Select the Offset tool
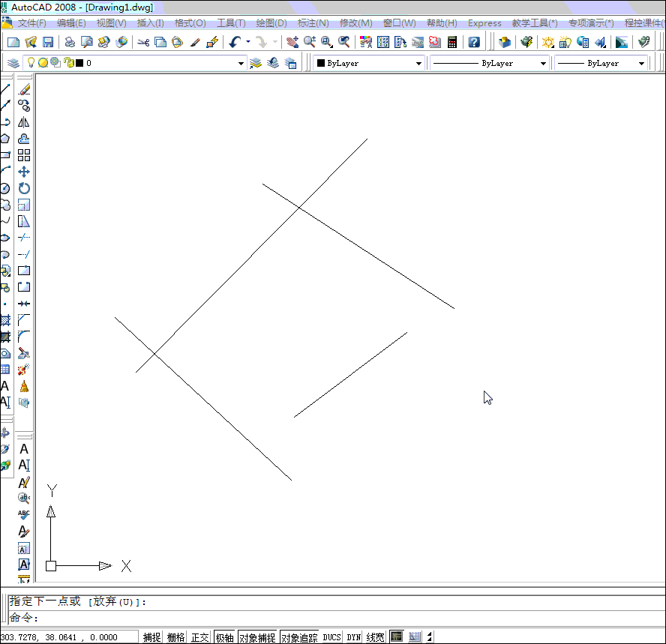The image size is (666, 644). [24, 139]
